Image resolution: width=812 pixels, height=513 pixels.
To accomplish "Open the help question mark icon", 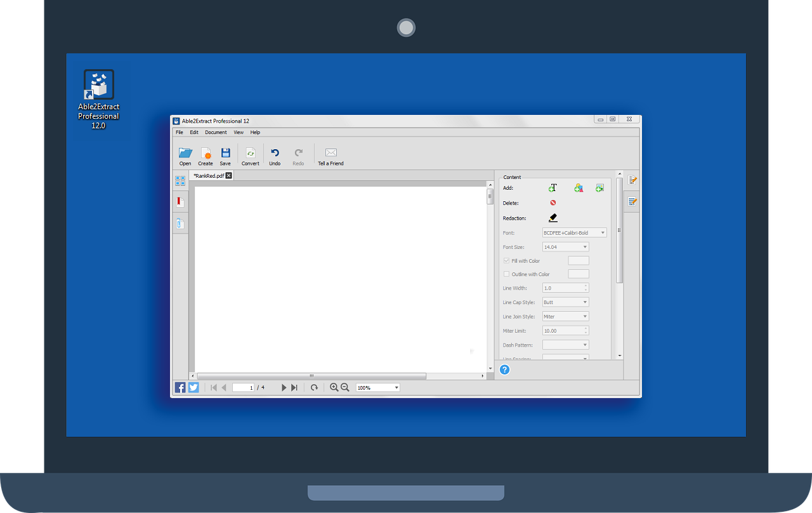I will pyautogui.click(x=504, y=370).
